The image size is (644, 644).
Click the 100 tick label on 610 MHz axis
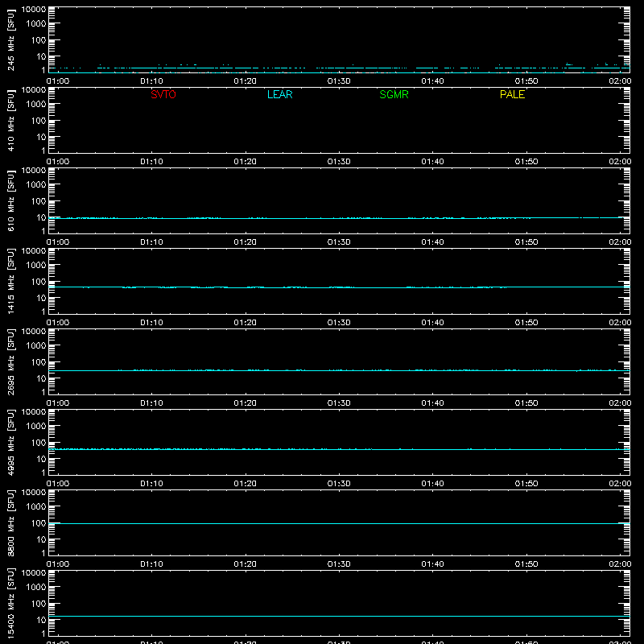[x=39, y=201]
